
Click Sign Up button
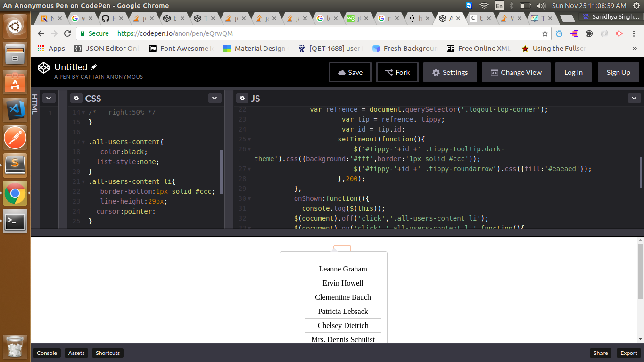click(x=619, y=72)
